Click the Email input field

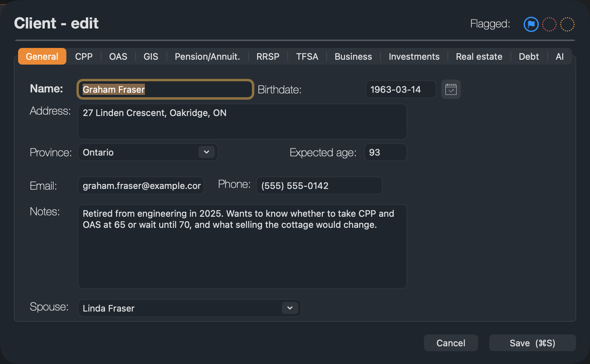[x=141, y=185]
